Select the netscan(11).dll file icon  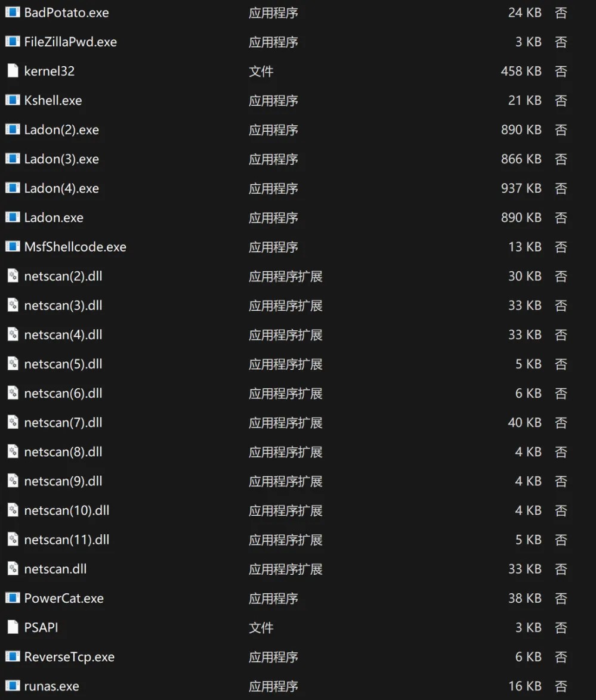tap(13, 540)
